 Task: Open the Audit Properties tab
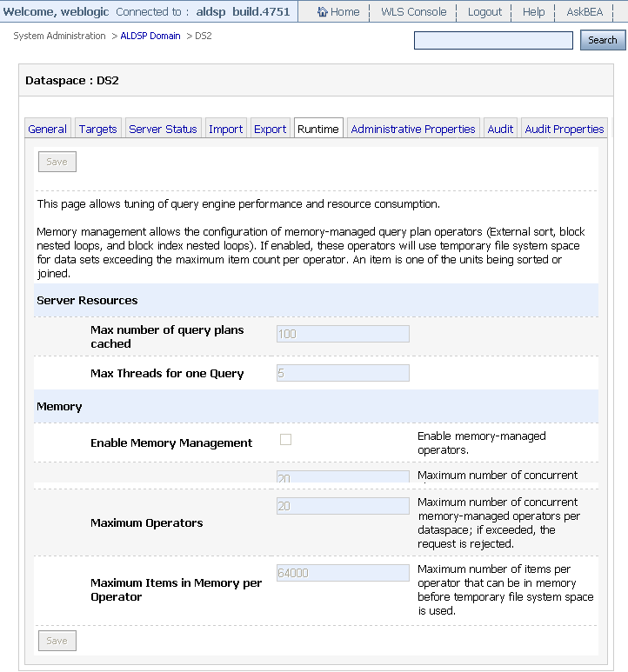tap(565, 129)
